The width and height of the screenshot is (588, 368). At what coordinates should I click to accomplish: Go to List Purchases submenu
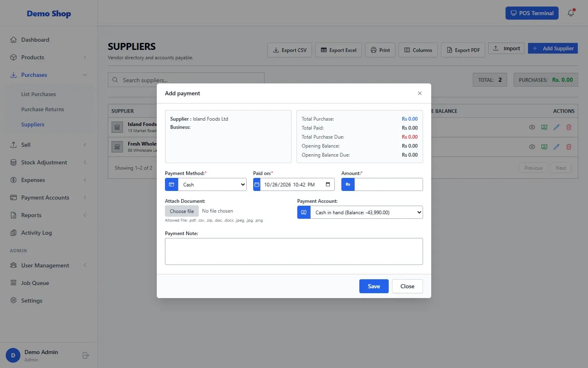tap(38, 94)
